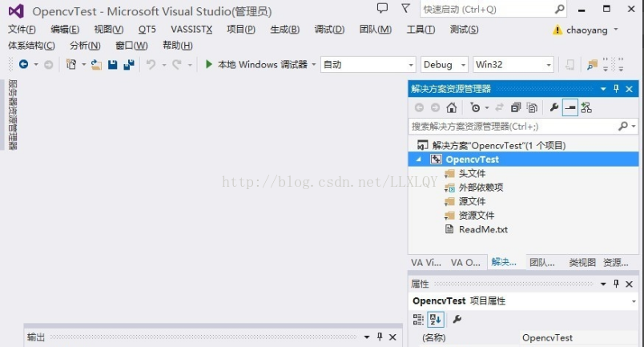Click the sync with active document icon
Viewport: 644px width, 347px height.
[x=500, y=107]
